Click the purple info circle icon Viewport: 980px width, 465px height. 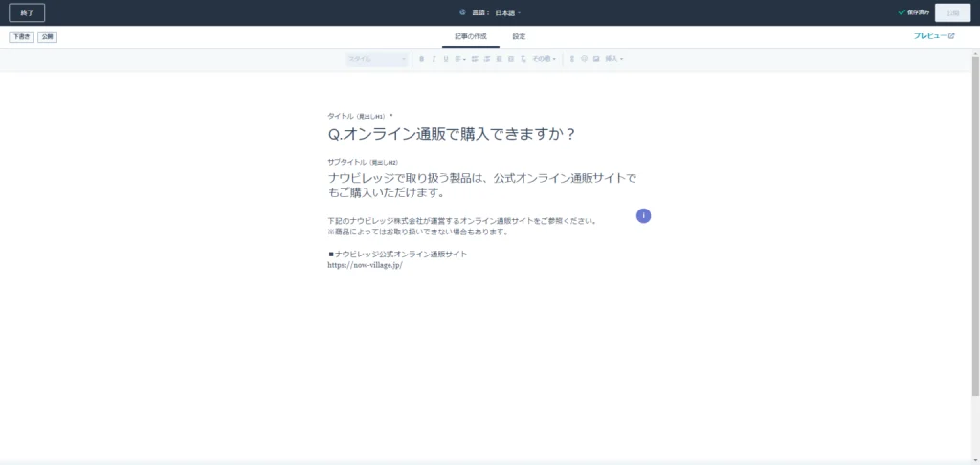[x=644, y=215]
